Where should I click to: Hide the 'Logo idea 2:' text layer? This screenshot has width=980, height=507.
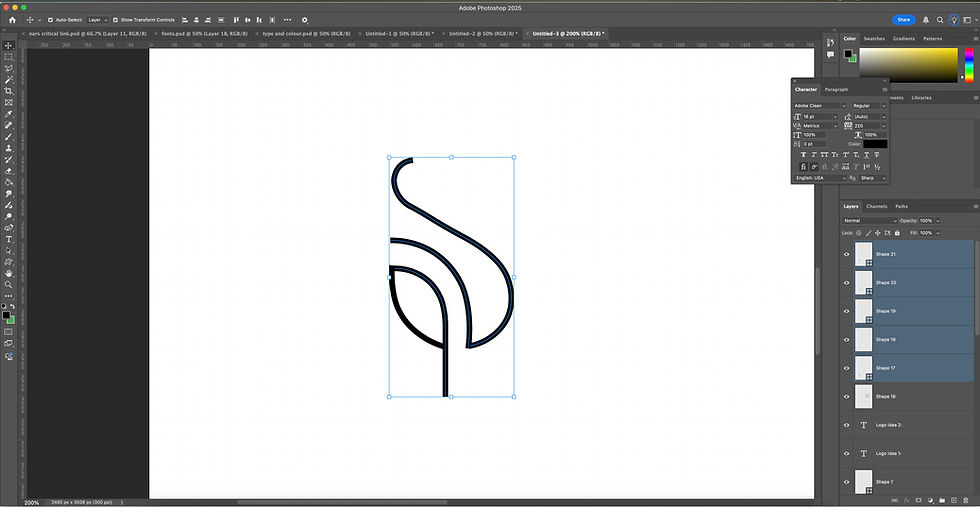847,425
